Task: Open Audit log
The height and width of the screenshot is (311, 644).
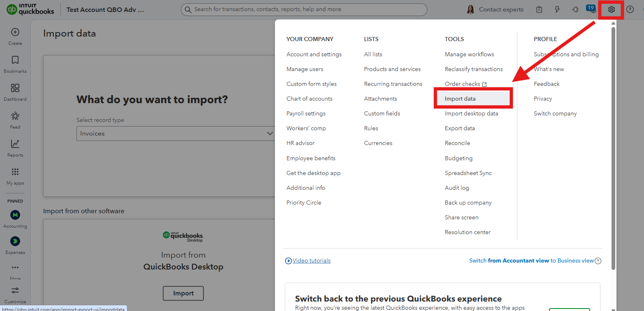Action: 457,188
